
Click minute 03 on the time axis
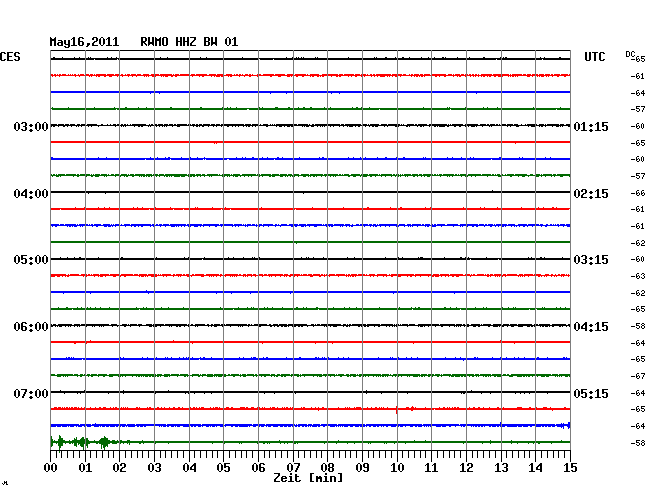click(154, 467)
